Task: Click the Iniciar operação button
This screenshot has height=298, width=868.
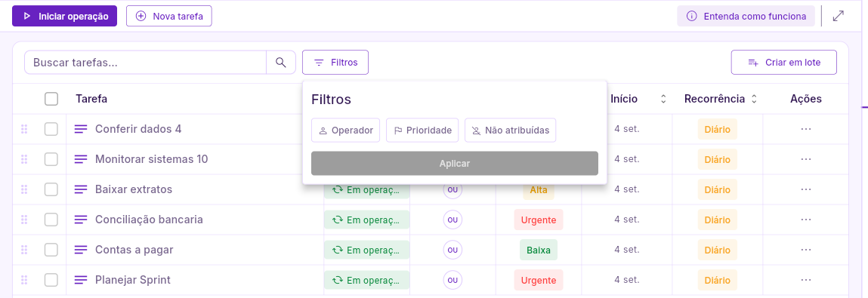Action: pyautogui.click(x=65, y=16)
